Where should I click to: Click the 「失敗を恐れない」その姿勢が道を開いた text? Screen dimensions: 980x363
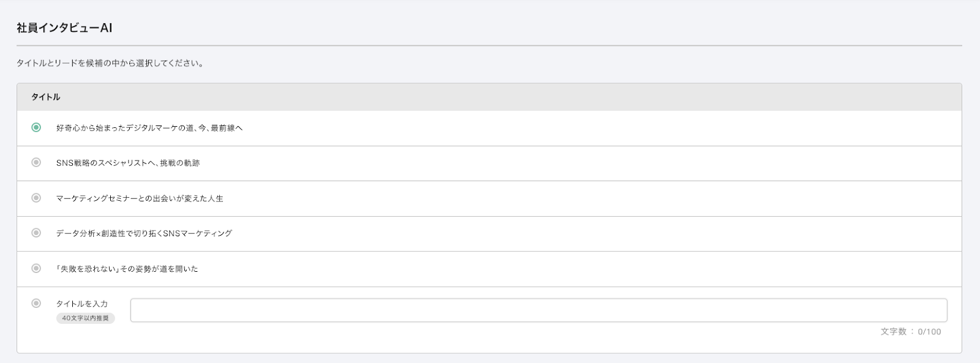pos(127,269)
